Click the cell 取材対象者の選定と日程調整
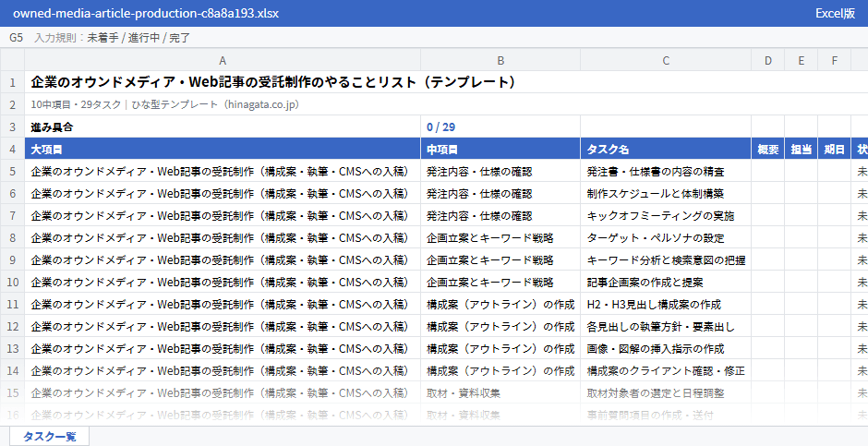This screenshot has height=446, width=868. (x=666, y=392)
